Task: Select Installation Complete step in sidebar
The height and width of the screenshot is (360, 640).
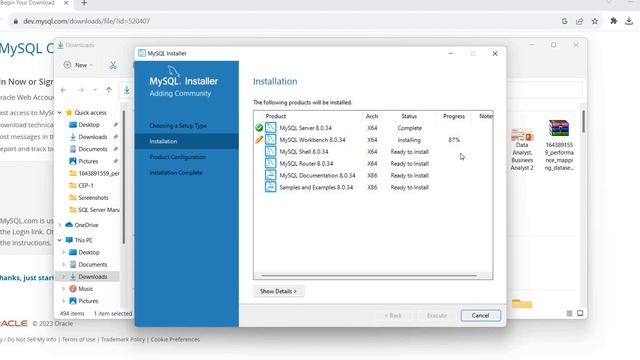Action: pos(176,173)
